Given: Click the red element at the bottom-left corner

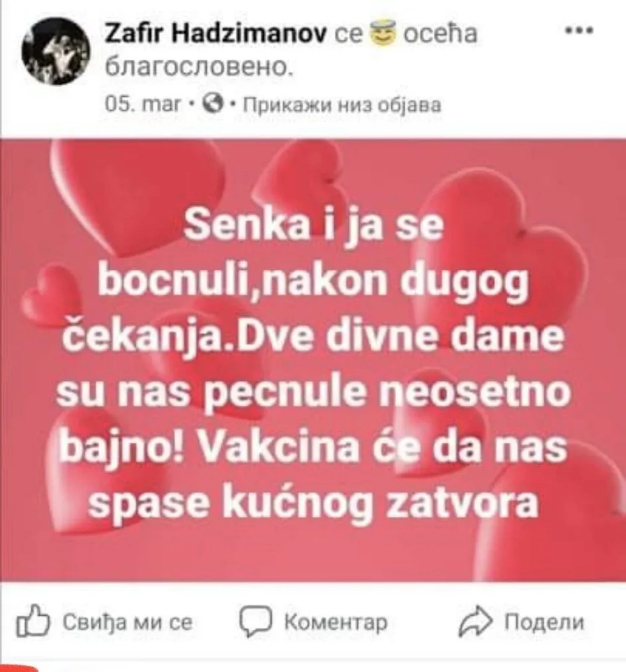Looking at the screenshot, I should [x=18, y=669].
